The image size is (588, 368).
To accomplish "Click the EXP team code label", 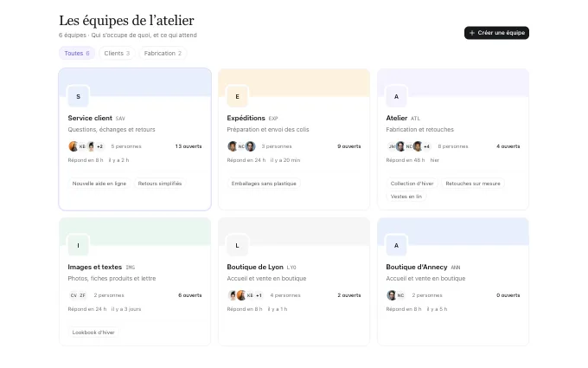I will coord(273,119).
